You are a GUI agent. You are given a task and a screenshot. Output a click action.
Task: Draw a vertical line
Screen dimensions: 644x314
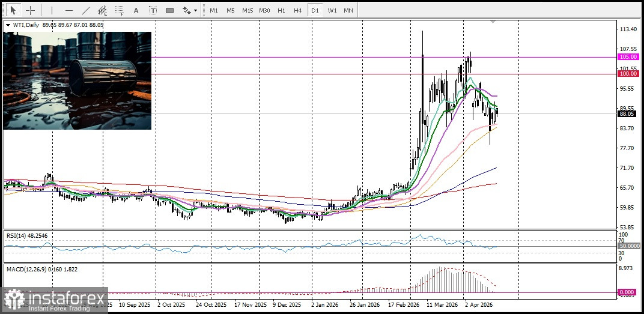click(52, 10)
